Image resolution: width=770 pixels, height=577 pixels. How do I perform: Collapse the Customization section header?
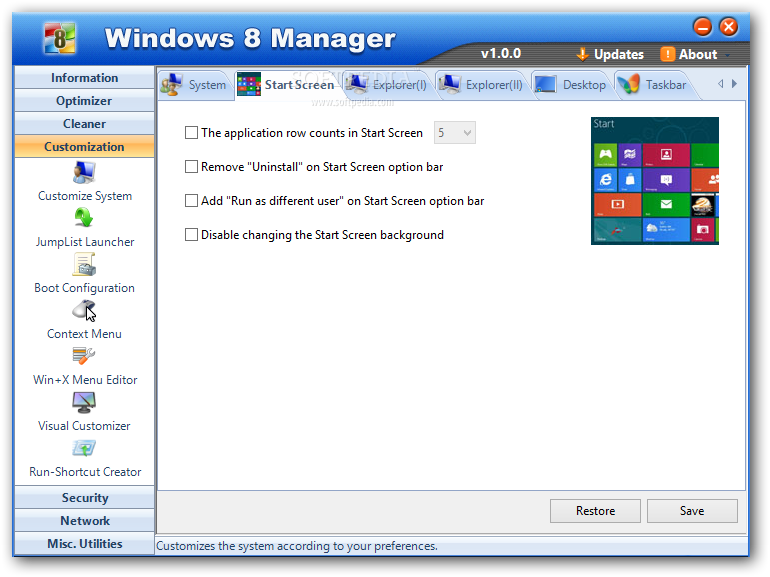click(x=84, y=147)
